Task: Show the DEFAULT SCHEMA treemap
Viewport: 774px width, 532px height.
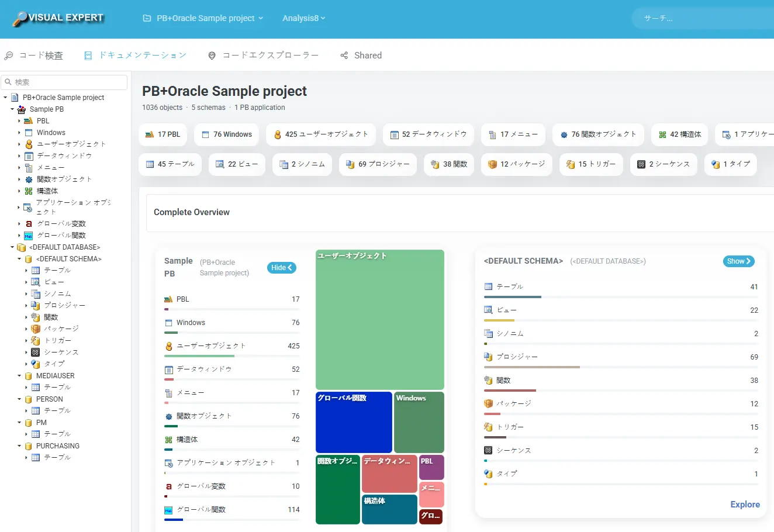Action: click(x=738, y=261)
